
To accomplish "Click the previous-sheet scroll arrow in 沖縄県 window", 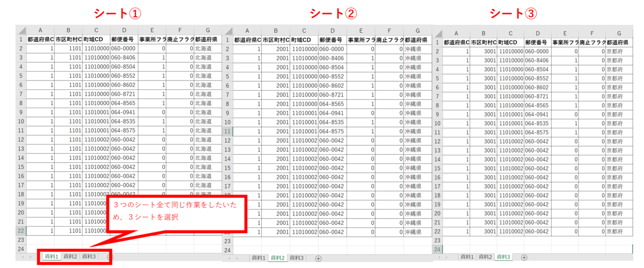I will 230,258.
